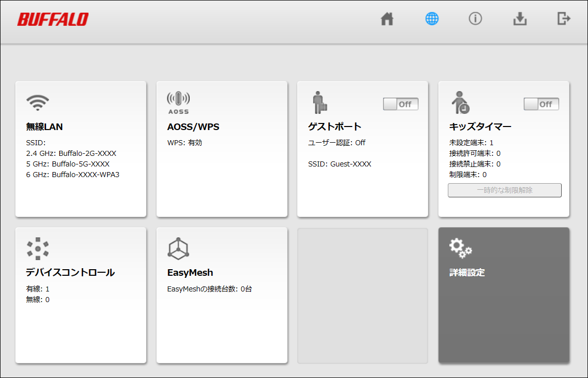The width and height of the screenshot is (588, 378).
Task: Click the EasyMesh cube icon
Action: pyautogui.click(x=178, y=248)
